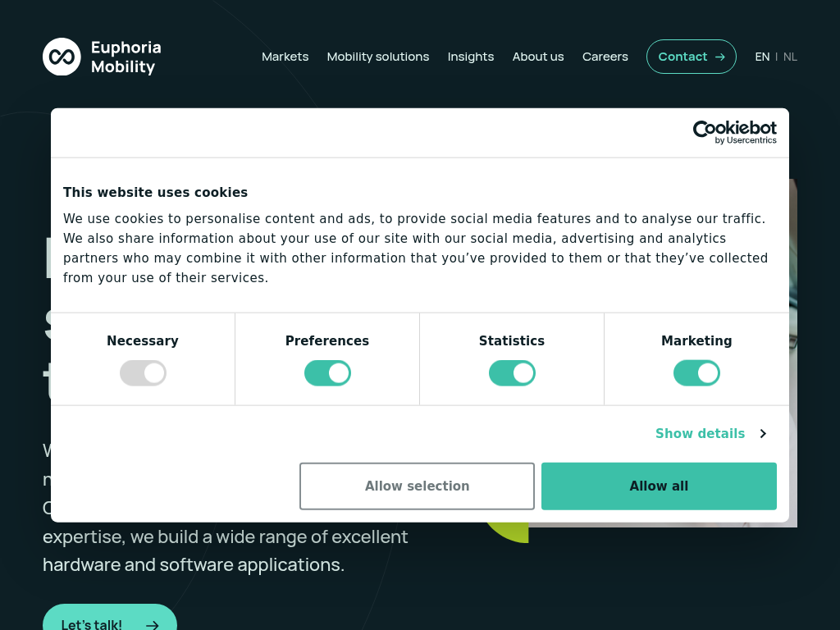The image size is (840, 630).
Task: Navigate to Careers
Action: pos(605,57)
